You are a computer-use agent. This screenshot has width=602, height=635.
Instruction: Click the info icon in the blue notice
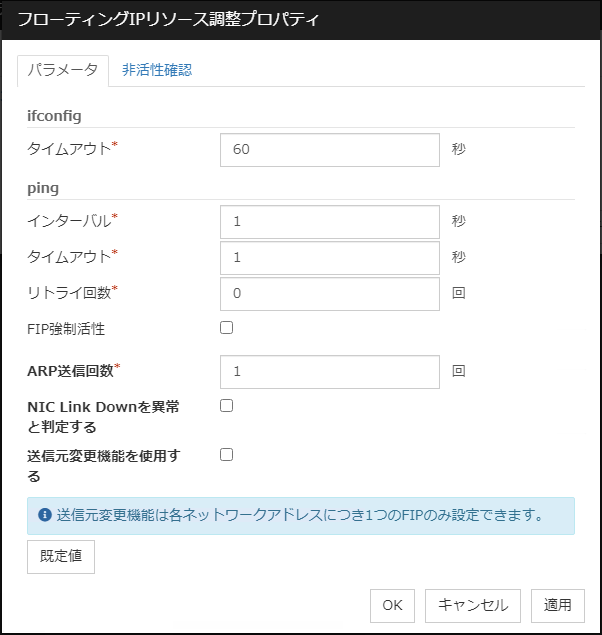point(45,516)
